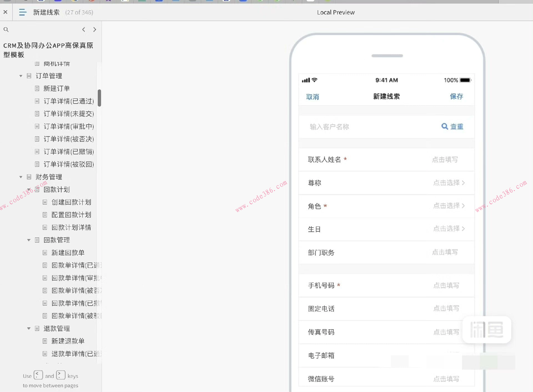The height and width of the screenshot is (392, 533).
Task: Collapse the 退款管理 tree node
Action: click(x=29, y=328)
